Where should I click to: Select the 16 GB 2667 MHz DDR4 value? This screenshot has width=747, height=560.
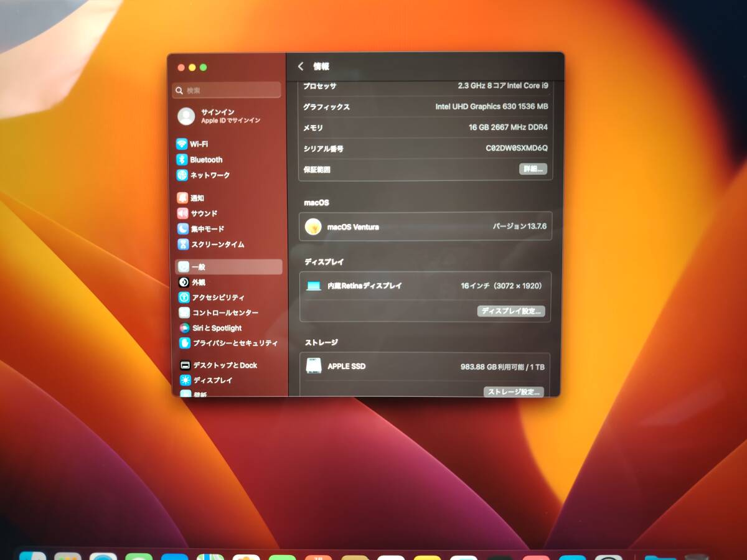click(x=508, y=128)
